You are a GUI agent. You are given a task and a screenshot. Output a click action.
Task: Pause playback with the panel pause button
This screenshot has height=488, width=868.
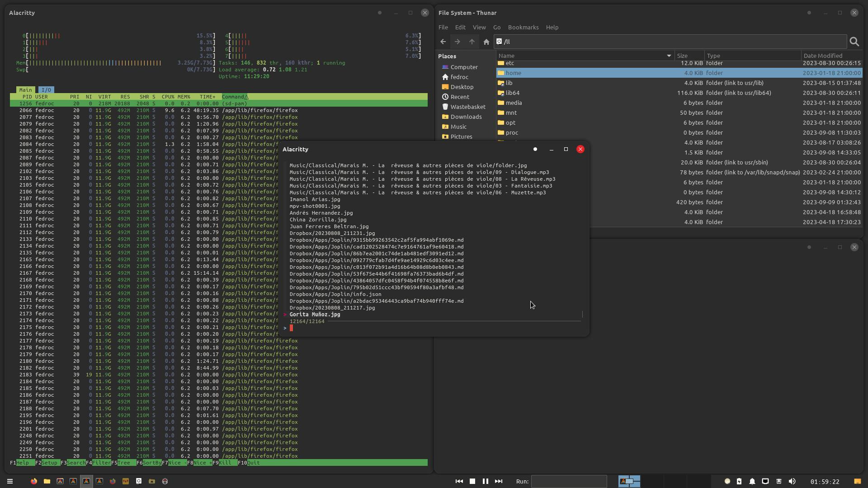485,481
